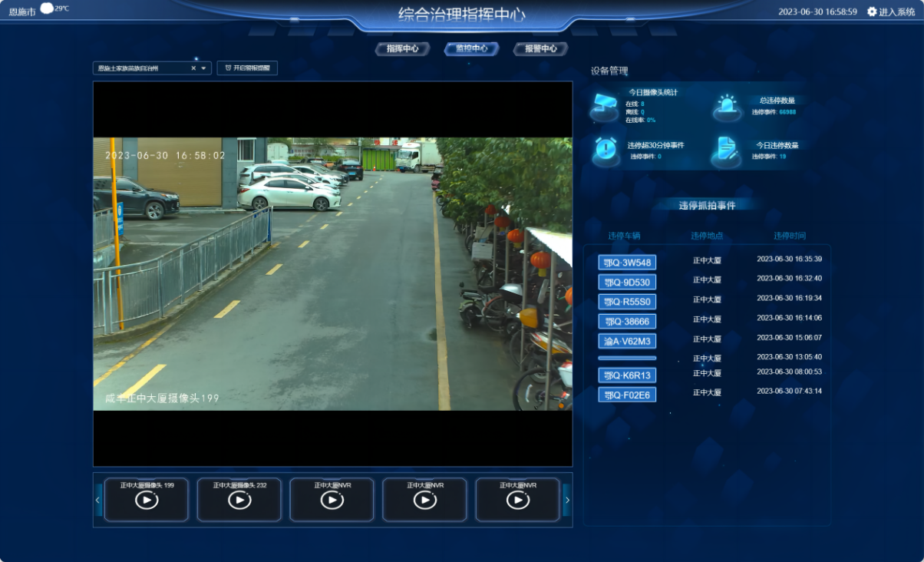Toggle the 开启警报提醒 alarm reminder
This screenshot has height=562, width=924.
coord(247,68)
